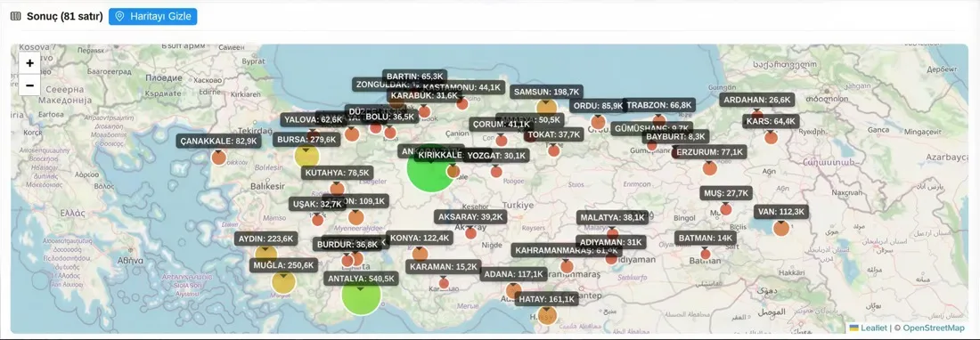980x340 pixels.
Task: Select the BURSA: 279,6K label
Action: [306, 139]
